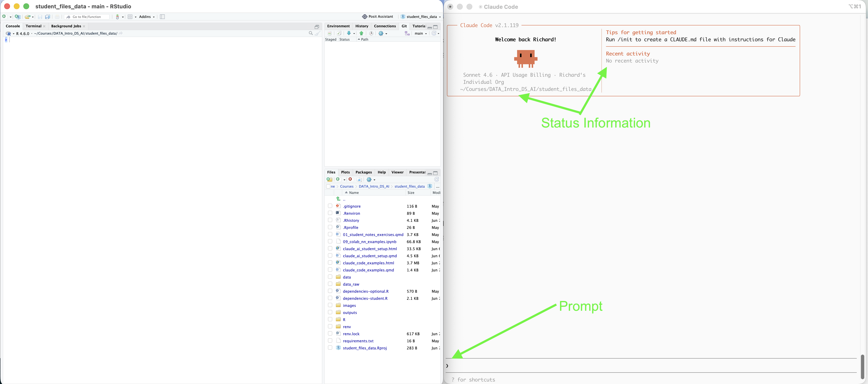Click the Open File folder icon
This screenshot has height=384, width=868.
tap(28, 16)
